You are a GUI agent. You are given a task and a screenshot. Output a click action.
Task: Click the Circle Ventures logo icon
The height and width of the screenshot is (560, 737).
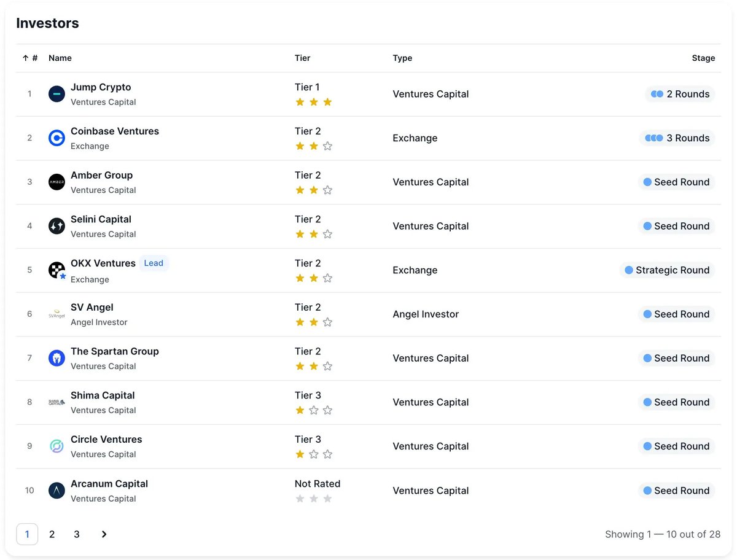[x=57, y=446]
